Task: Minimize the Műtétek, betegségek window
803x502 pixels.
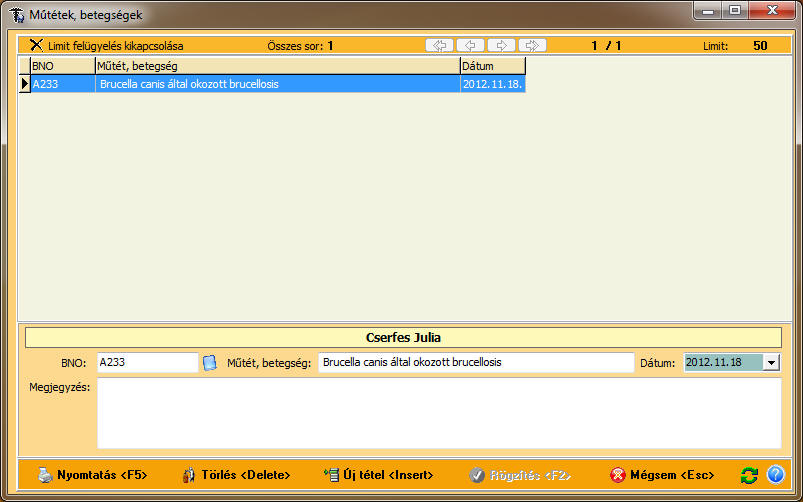Action: 708,10
